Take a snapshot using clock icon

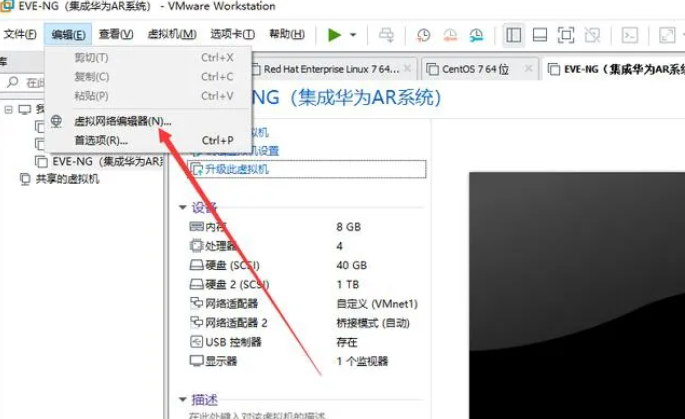coord(423,35)
